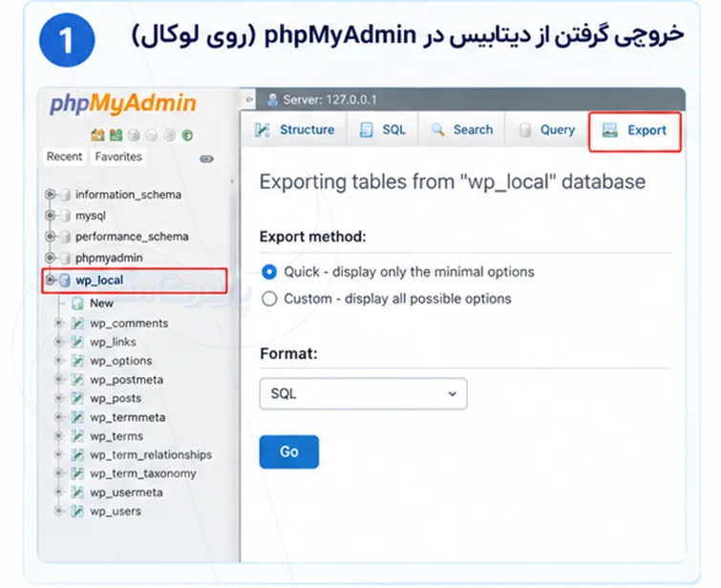
Task: Click the wp_options table icon
Action: tap(77, 361)
